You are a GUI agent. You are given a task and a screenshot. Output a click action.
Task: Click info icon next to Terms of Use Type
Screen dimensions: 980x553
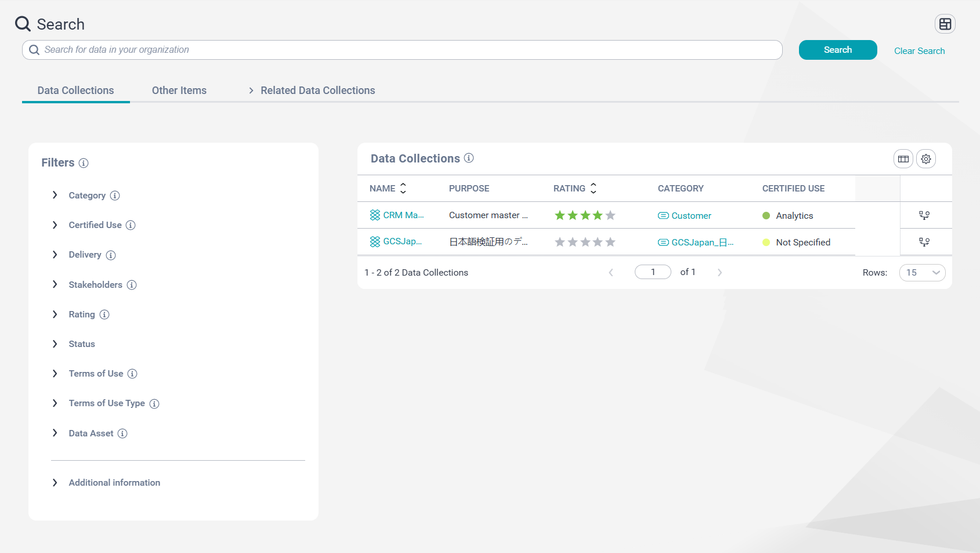pos(154,404)
